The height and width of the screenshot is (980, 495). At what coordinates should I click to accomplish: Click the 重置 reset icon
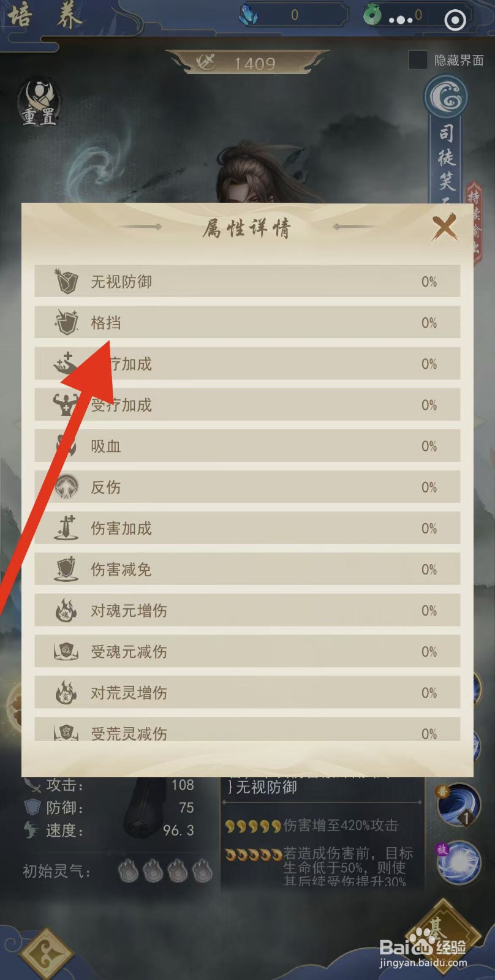click(39, 103)
